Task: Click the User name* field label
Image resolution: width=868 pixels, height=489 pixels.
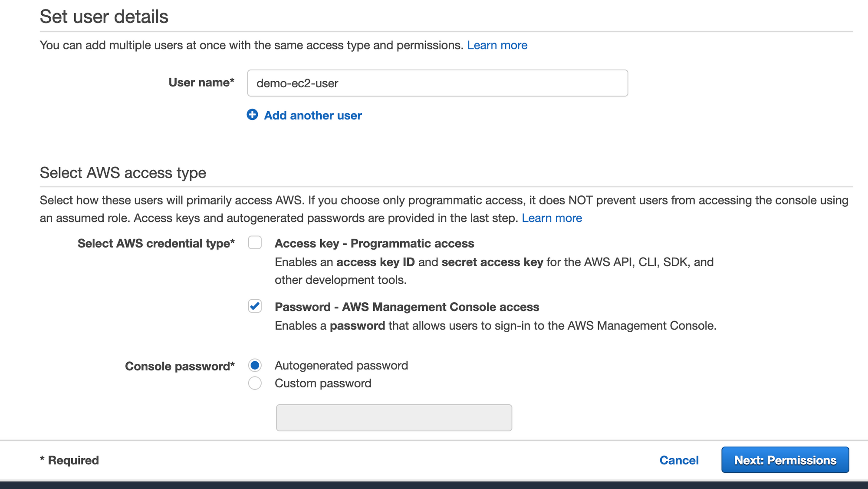Action: [x=201, y=83]
